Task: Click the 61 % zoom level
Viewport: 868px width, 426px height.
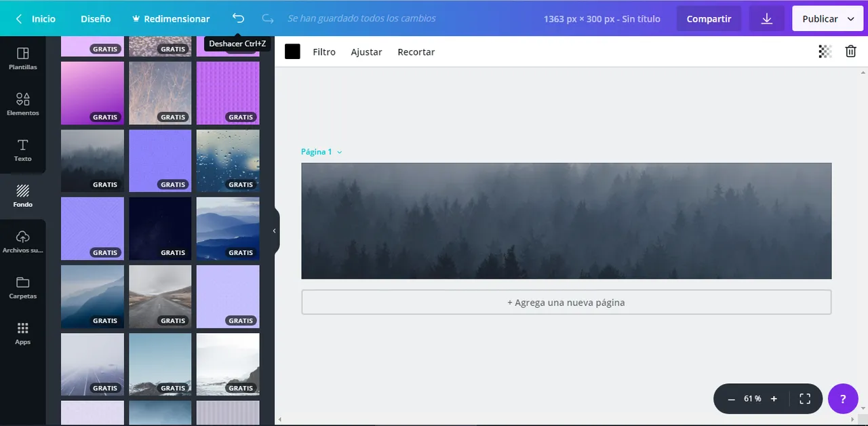Action: (x=752, y=399)
